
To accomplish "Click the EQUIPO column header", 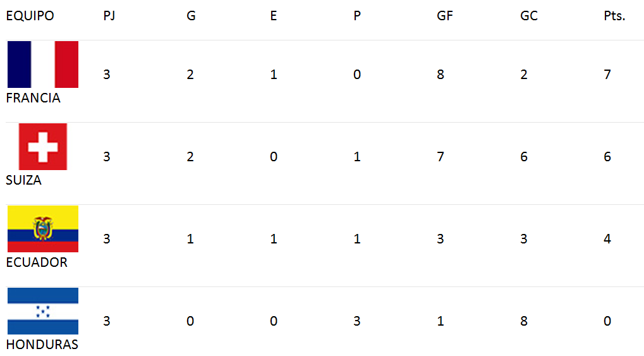I will 30,16.
